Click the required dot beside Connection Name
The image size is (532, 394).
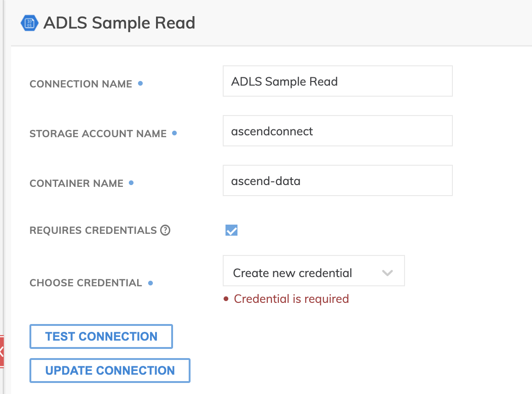140,83
